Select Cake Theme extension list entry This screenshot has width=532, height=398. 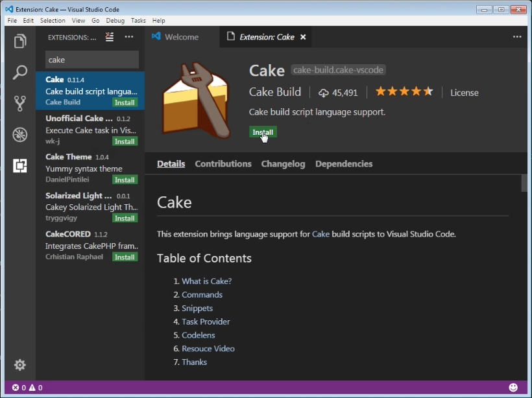coord(90,168)
